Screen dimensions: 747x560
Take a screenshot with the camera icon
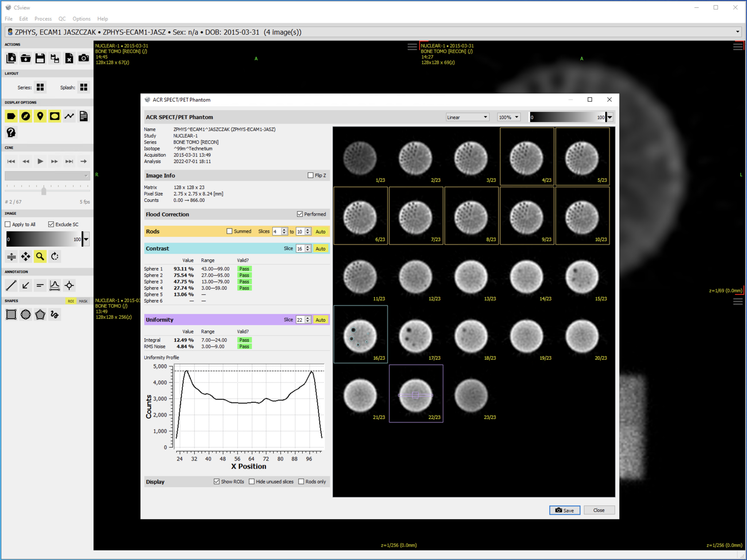point(84,58)
